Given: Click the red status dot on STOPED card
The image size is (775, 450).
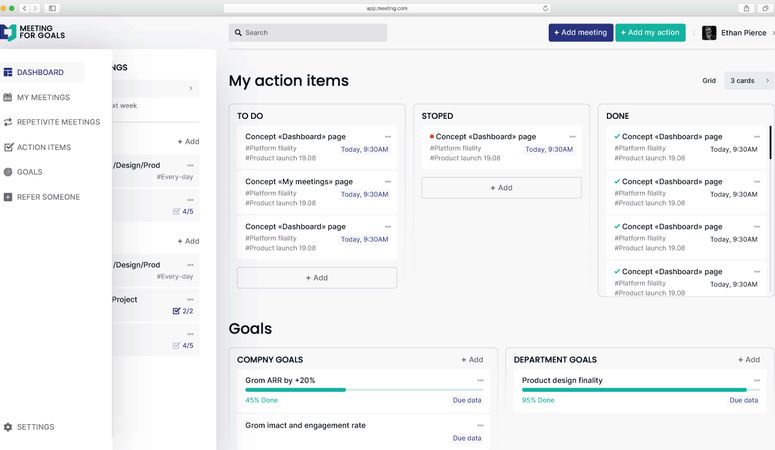Looking at the screenshot, I should 431,136.
